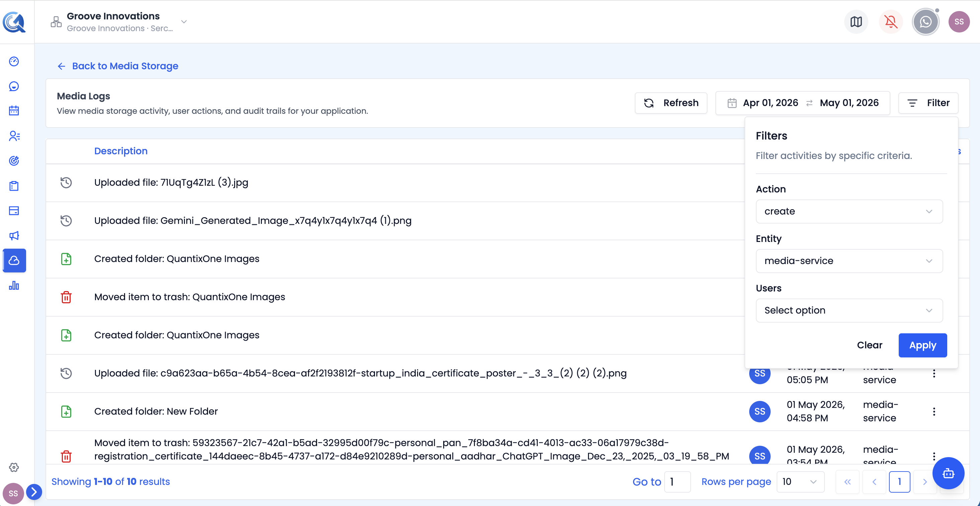Open three-dot menu for Moved item 59323567 row

coord(934,456)
